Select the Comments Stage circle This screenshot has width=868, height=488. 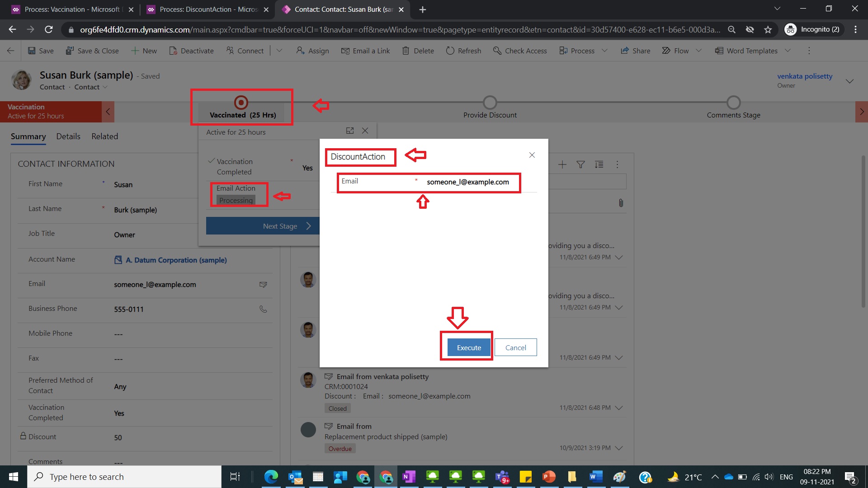(733, 102)
